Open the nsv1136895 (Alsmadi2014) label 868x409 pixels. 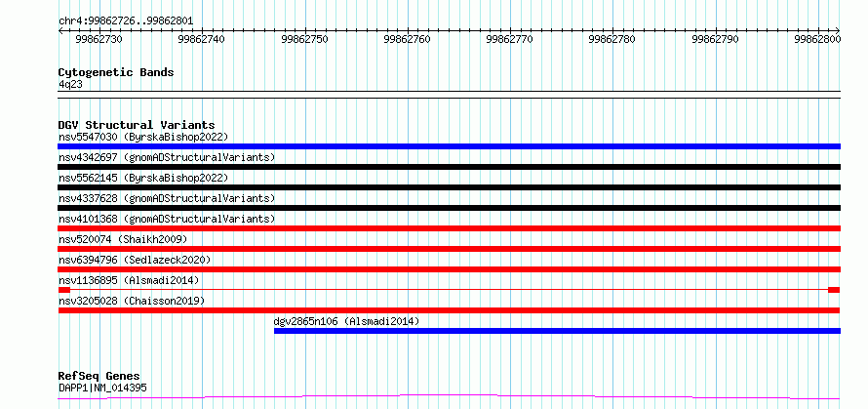tap(129, 280)
